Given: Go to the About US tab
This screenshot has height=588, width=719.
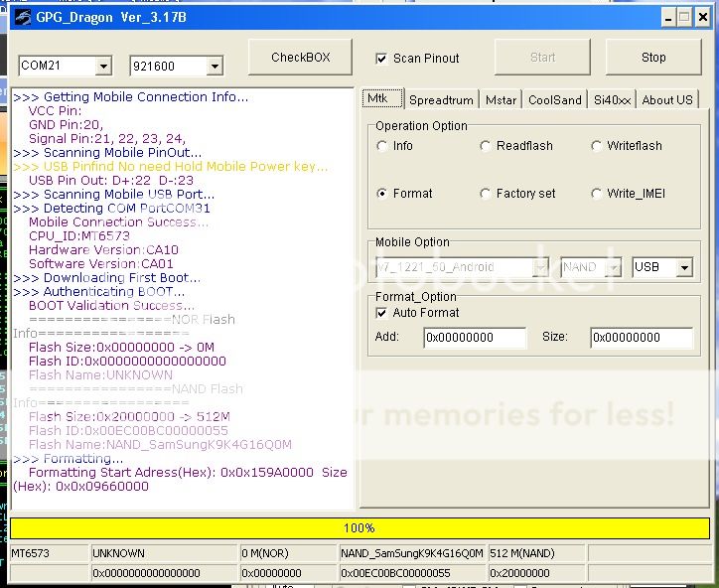Looking at the screenshot, I should tap(666, 100).
